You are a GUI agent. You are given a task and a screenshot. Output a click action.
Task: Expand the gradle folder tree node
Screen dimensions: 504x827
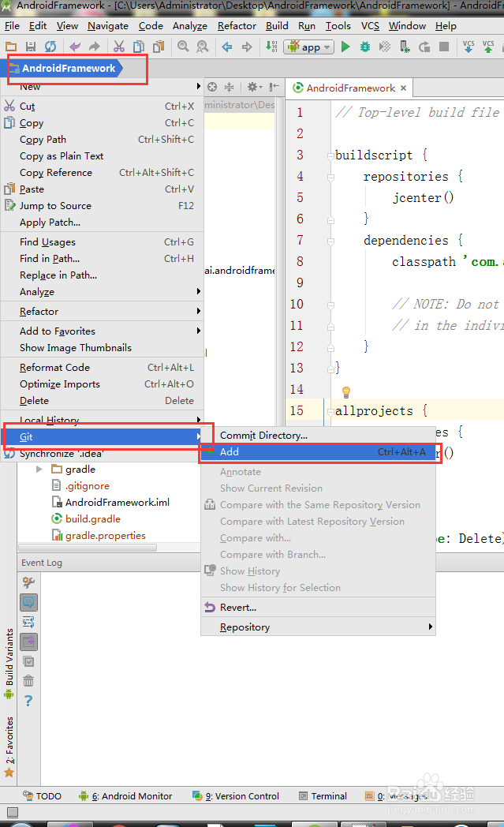[39, 470]
